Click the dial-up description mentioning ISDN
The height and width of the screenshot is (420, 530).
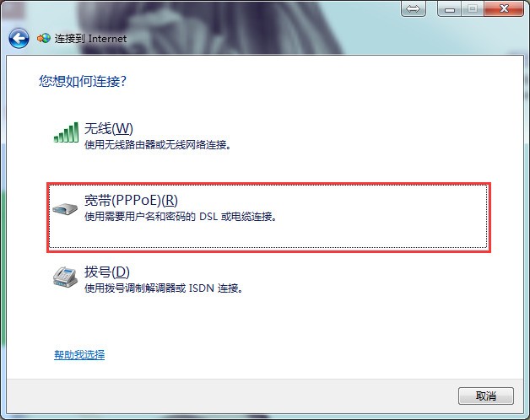[x=164, y=288]
